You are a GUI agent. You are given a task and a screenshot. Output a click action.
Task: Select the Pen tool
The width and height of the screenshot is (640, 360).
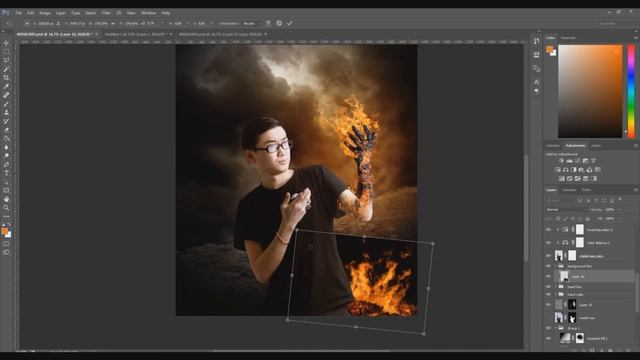point(6,164)
